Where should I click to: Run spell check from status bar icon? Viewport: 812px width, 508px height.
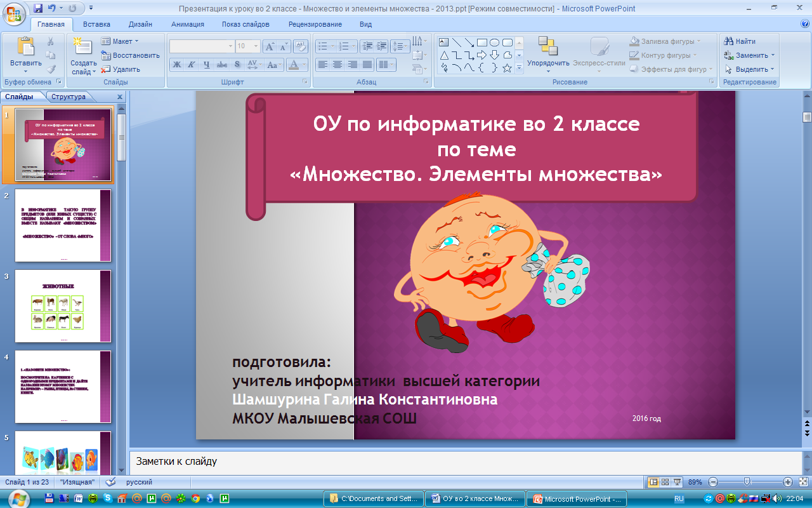pyautogui.click(x=111, y=482)
